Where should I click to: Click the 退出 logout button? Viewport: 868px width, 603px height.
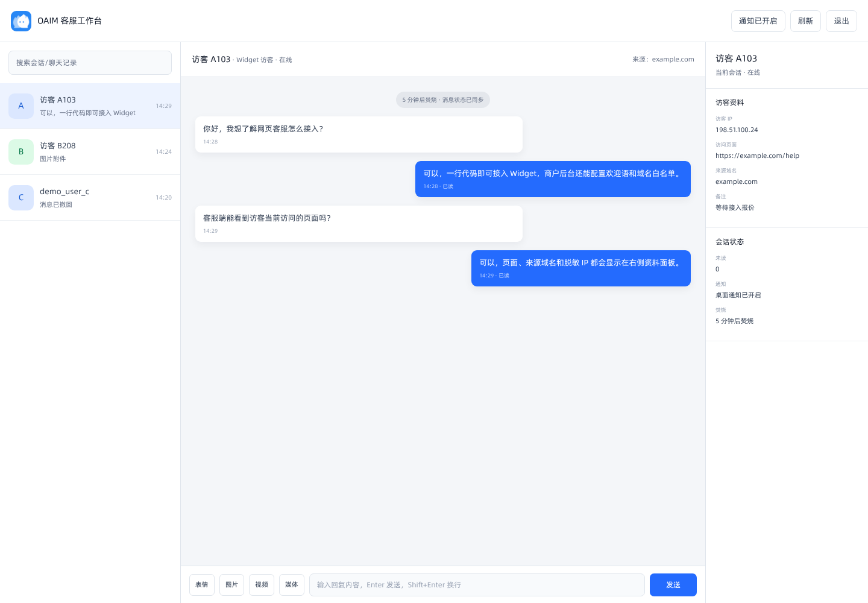(x=841, y=21)
